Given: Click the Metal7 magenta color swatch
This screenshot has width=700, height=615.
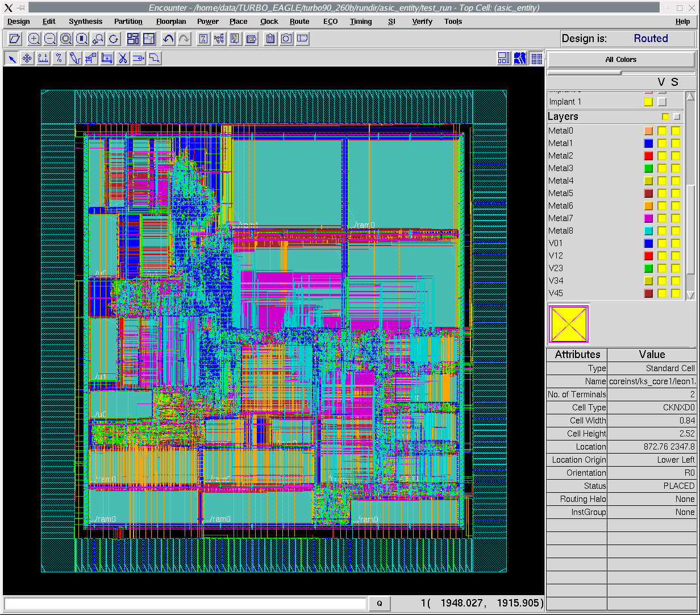Looking at the screenshot, I should click(648, 218).
